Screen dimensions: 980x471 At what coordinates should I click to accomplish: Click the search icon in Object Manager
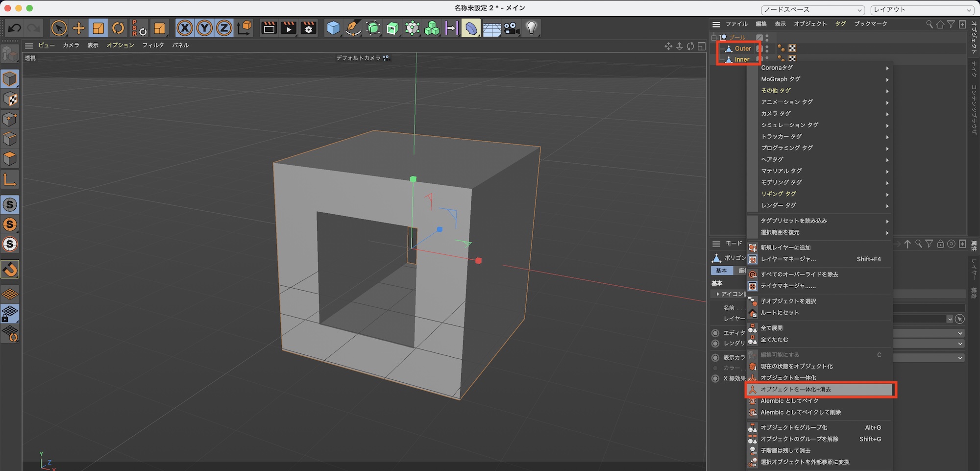pyautogui.click(x=929, y=24)
